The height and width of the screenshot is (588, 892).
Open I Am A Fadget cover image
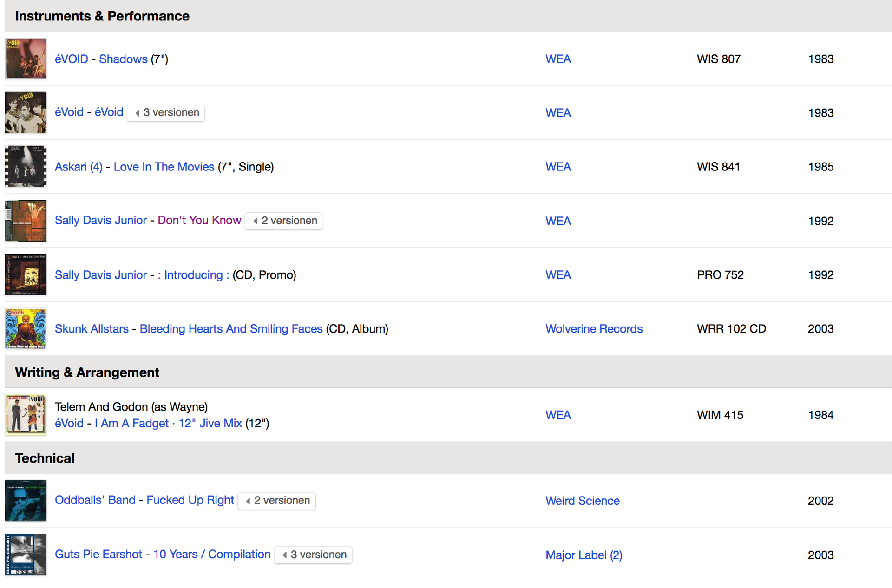pyautogui.click(x=26, y=414)
